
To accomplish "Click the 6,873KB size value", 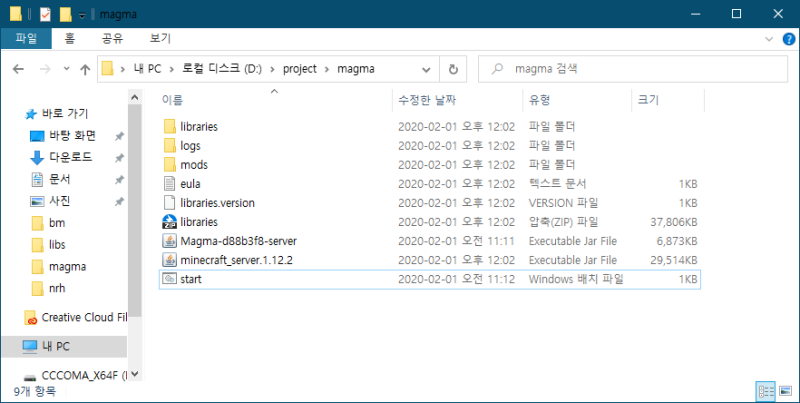I will [677, 241].
